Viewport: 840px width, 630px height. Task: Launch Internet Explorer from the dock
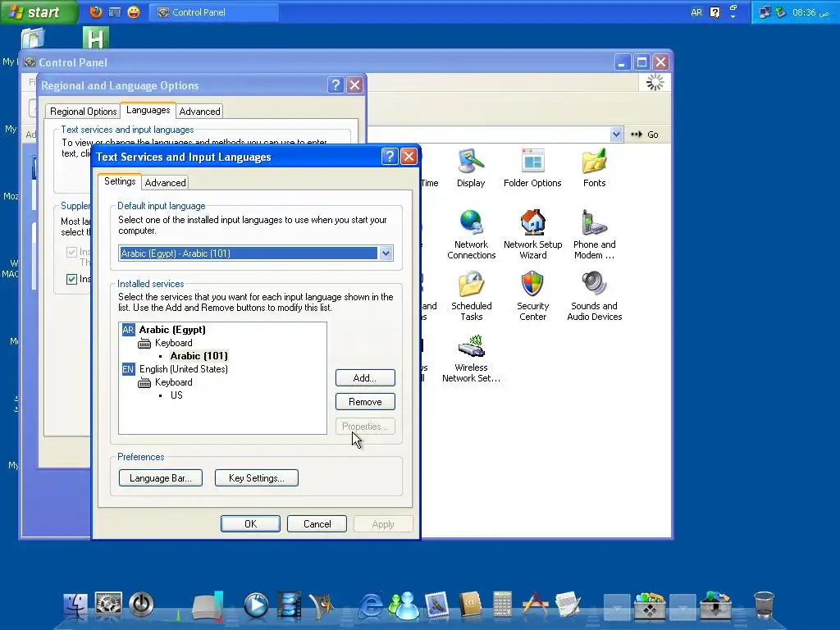(x=371, y=606)
